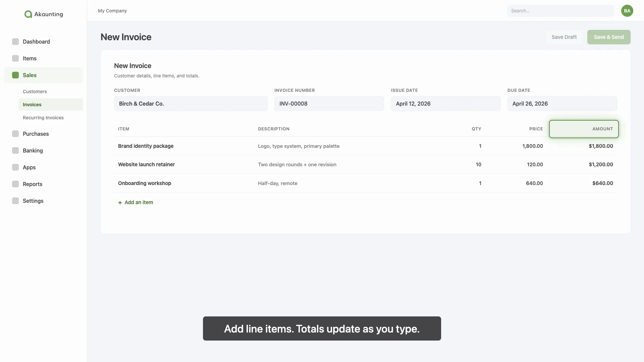Viewport: 644px width, 362px height.
Task: Go to the Items section label
Action: (x=30, y=58)
